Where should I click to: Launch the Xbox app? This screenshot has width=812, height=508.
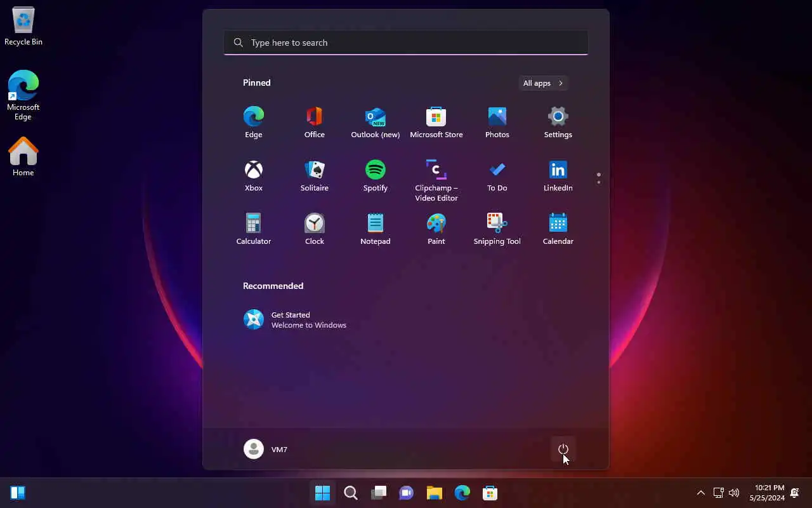tap(253, 176)
